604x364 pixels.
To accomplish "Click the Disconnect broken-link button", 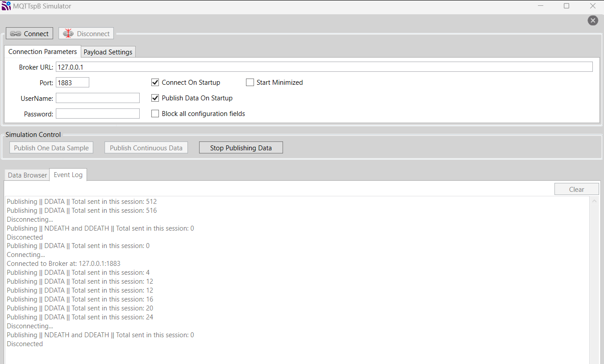I will [x=86, y=33].
